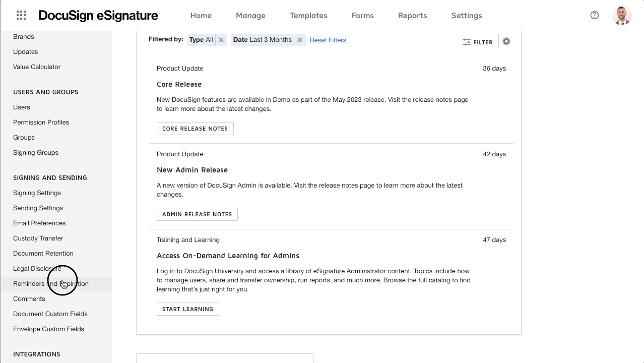Open Document Custom Fields
This screenshot has height=363, width=644.
(x=50, y=314)
